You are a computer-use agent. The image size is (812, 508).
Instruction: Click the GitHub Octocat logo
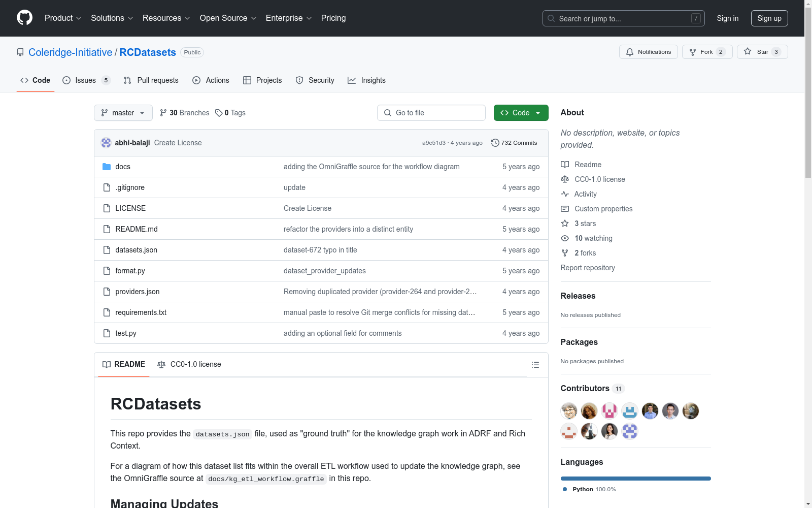[x=24, y=18]
